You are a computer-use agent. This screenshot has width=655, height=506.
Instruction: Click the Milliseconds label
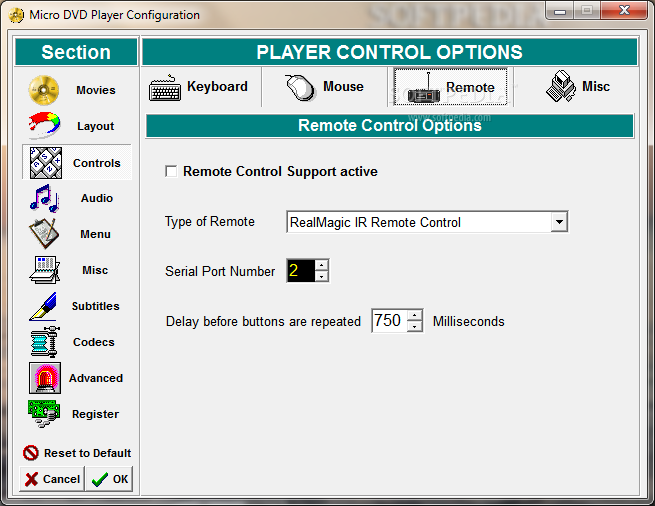tap(469, 321)
